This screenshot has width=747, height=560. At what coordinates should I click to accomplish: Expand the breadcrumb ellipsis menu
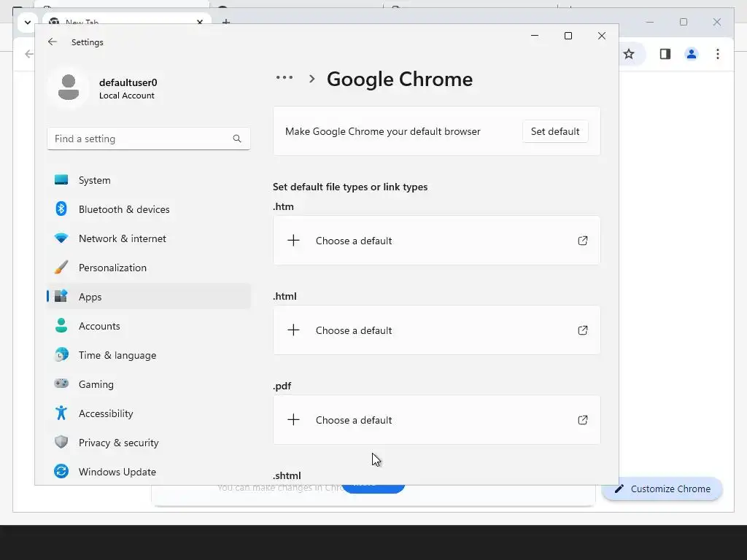(285, 77)
